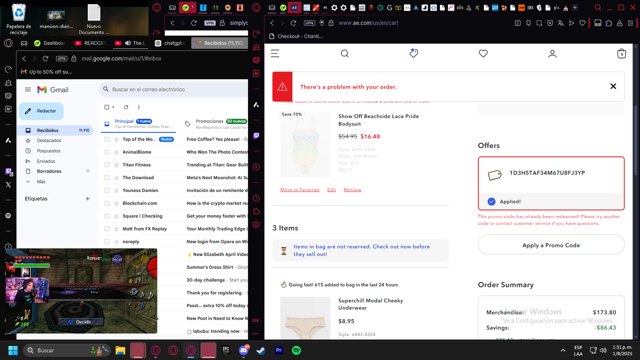Reload the Gmail browser page
The width and height of the screenshot is (640, 360).
[x=45, y=59]
